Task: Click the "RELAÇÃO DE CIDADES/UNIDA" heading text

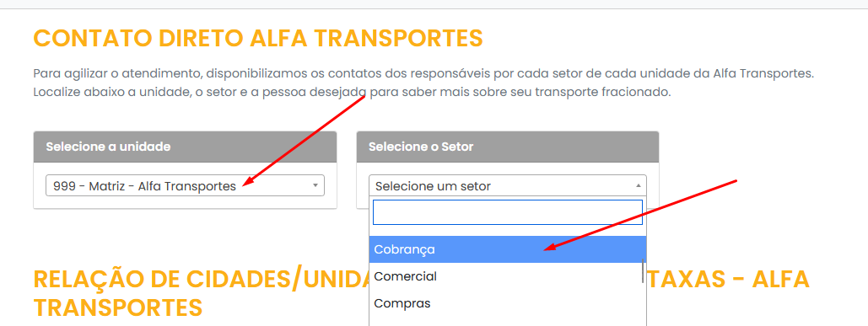Action: (201, 280)
